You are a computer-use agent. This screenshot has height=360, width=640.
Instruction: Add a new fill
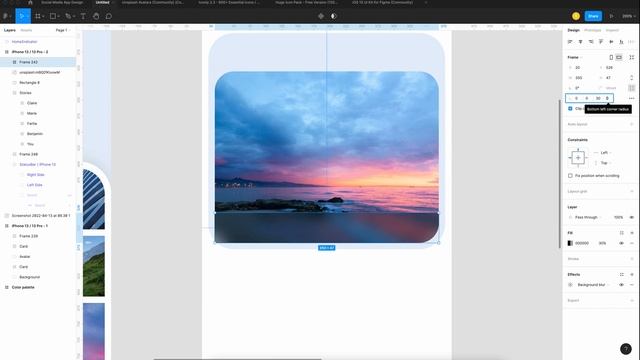632,233
